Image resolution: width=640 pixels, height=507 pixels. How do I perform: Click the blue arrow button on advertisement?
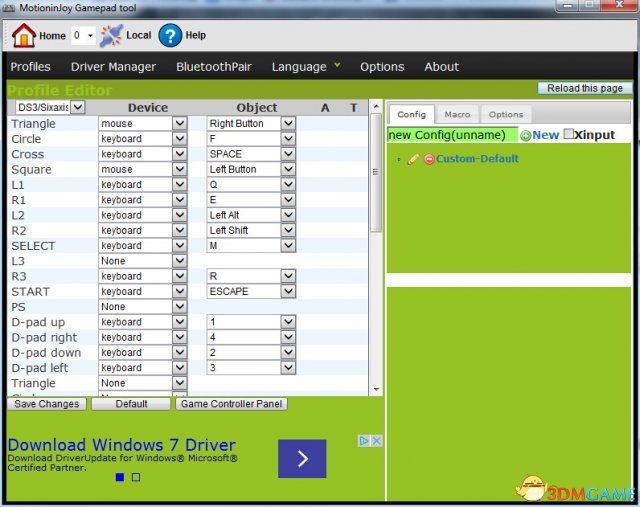pos(302,458)
